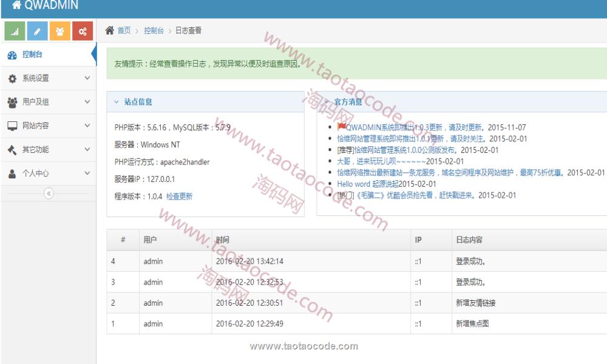Click the orange users shortcut button
The width and height of the screenshot is (607, 364).
(x=59, y=31)
